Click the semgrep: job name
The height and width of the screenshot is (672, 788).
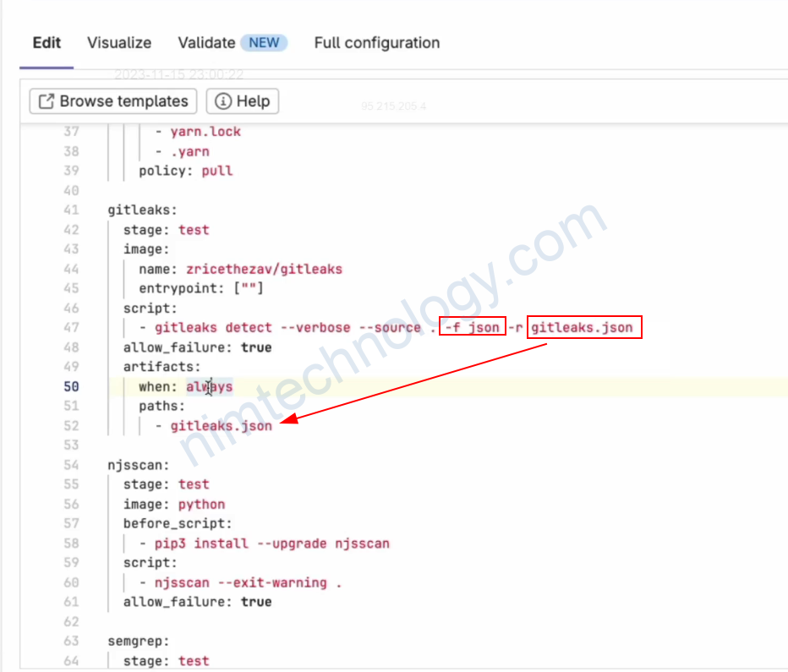[138, 641]
